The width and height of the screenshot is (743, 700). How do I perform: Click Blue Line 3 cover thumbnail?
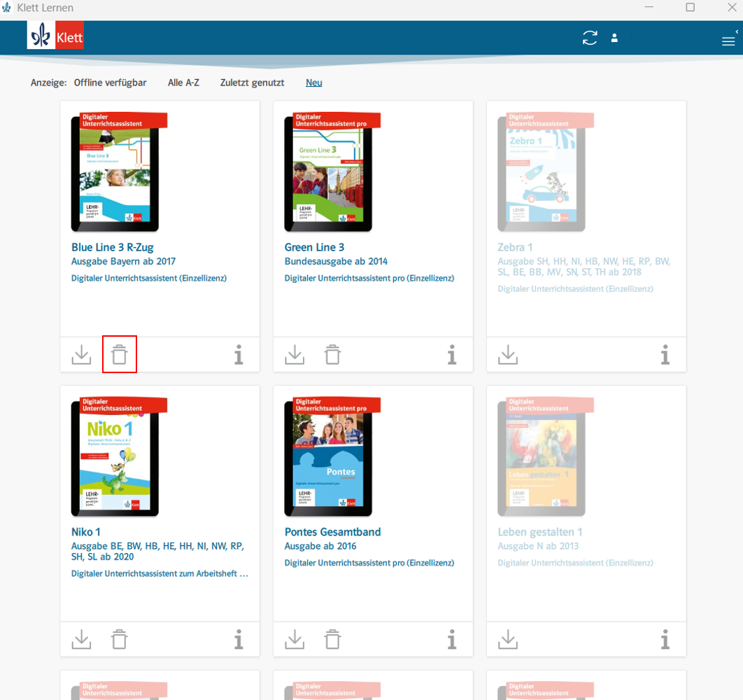[x=118, y=172]
